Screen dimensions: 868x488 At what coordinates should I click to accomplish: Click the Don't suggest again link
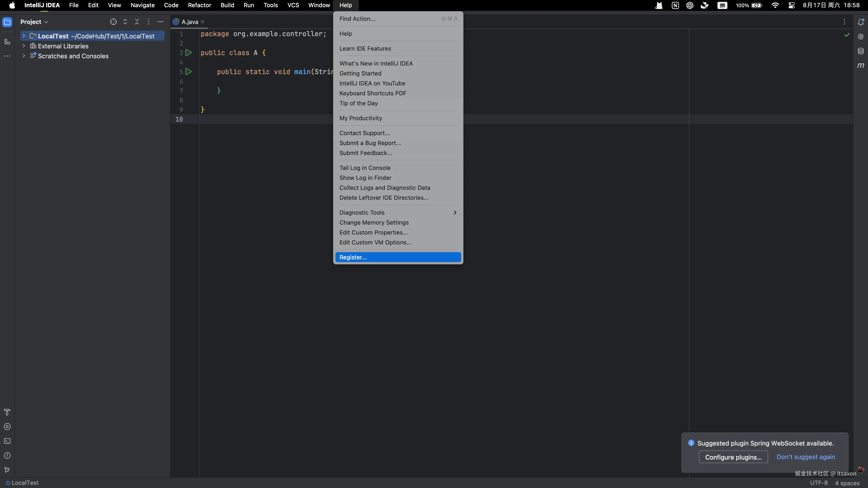(806, 457)
